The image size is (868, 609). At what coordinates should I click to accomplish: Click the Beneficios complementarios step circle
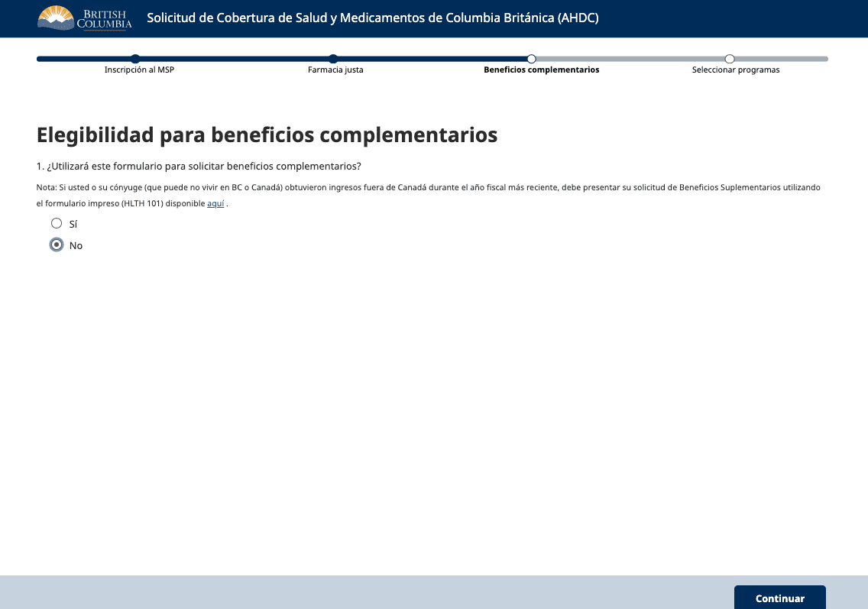(532, 59)
